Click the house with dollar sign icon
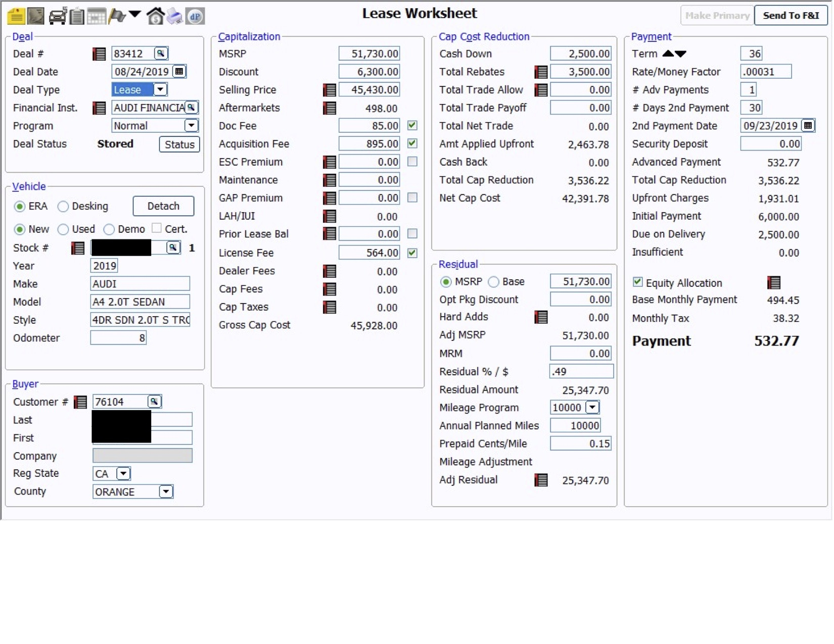The width and height of the screenshot is (834, 644). (155, 16)
